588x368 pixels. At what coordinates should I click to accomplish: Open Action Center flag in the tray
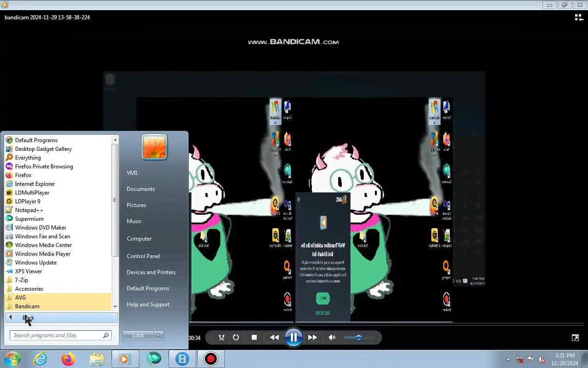coord(531,359)
